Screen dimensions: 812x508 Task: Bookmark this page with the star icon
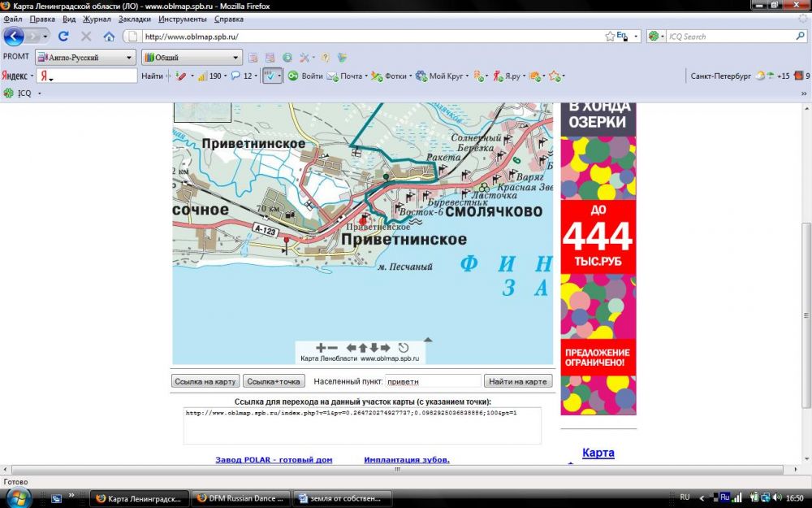pyautogui.click(x=610, y=37)
